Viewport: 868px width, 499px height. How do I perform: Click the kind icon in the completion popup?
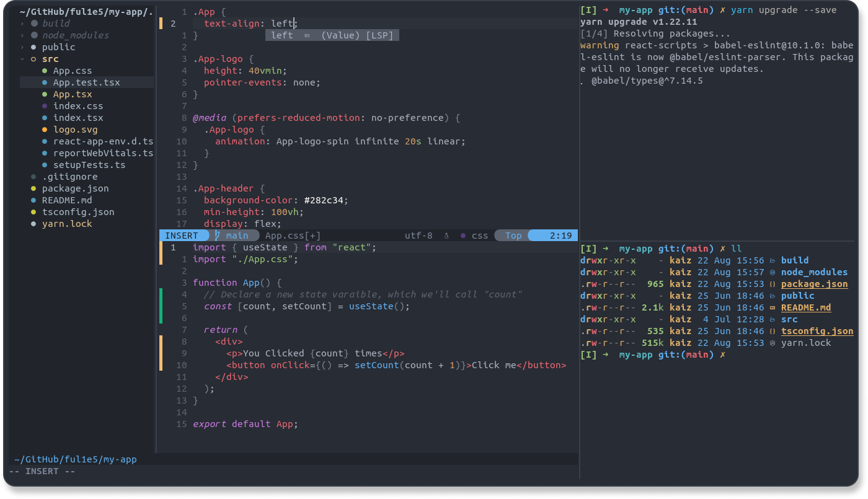tap(307, 35)
